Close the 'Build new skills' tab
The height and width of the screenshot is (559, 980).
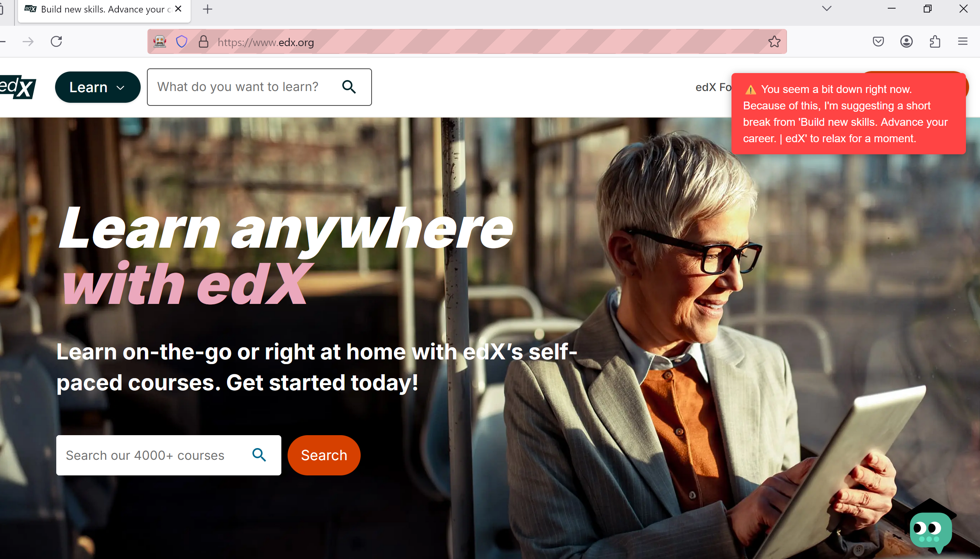pos(178,9)
